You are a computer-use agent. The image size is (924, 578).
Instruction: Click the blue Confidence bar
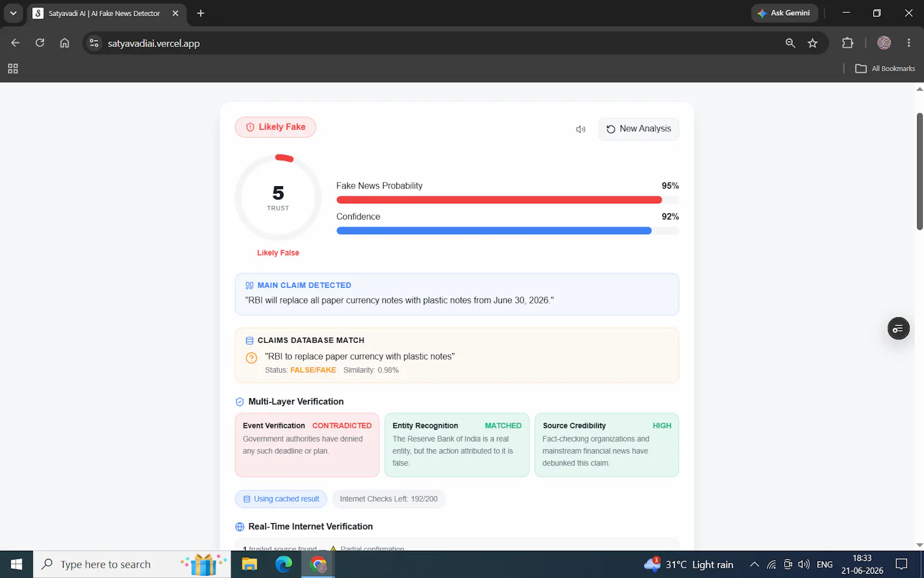[x=508, y=231]
